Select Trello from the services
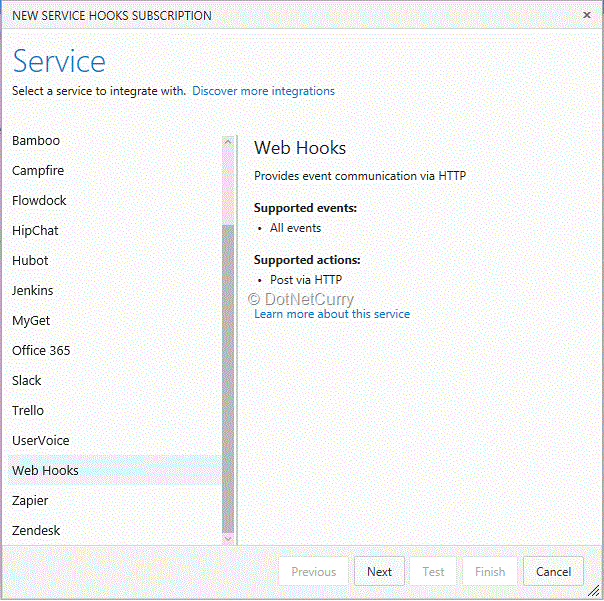604x601 pixels. coord(115,411)
